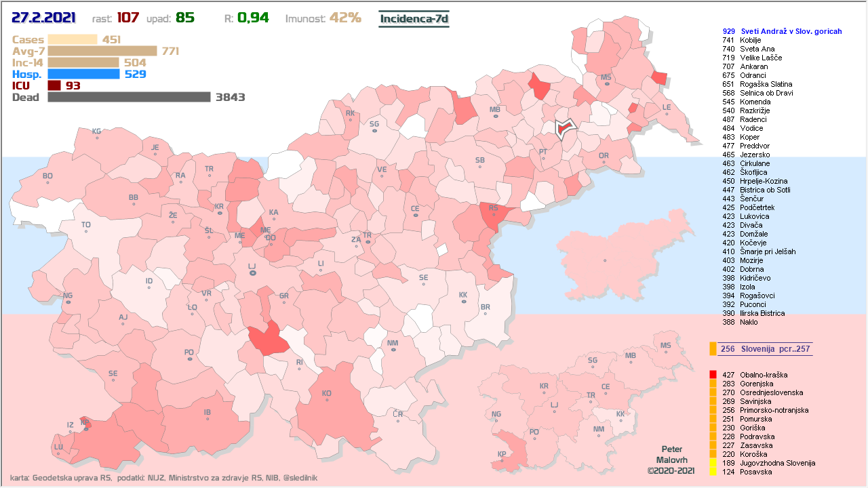868x488 pixels.
Task: Click the Ljubljana (LJ) city marker on main map
Action: 252,273
